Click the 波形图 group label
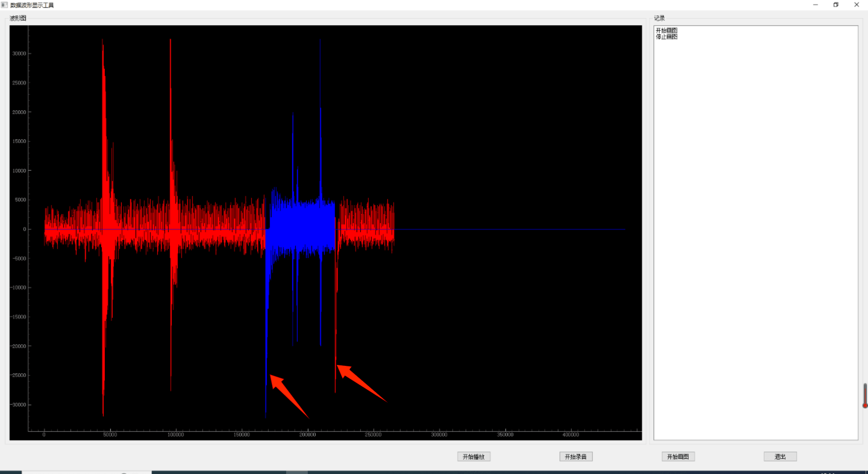Viewport: 868px width, 474px height. pos(18,18)
